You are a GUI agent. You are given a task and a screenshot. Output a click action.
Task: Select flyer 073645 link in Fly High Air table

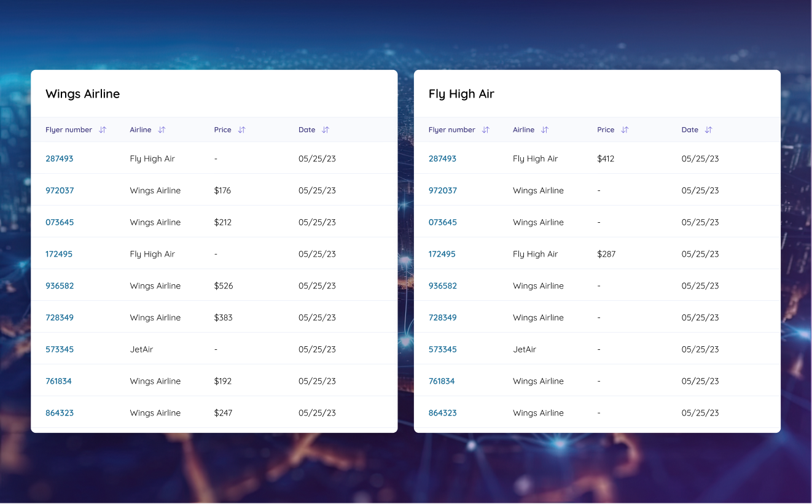coord(443,222)
